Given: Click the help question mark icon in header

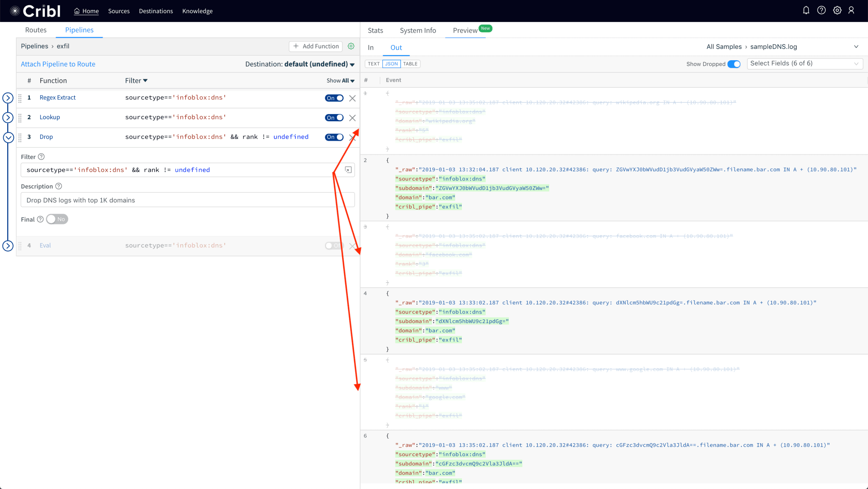Looking at the screenshot, I should pos(821,11).
